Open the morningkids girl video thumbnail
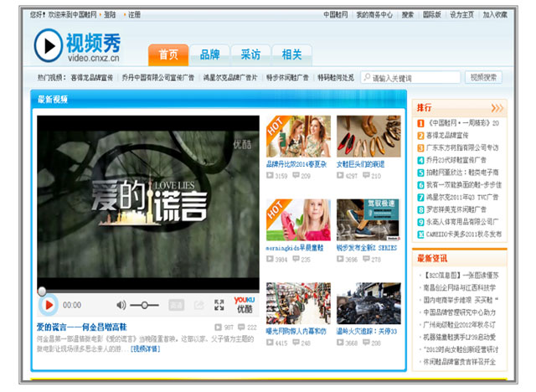Screen dimensions: 536x392 coord(297,220)
